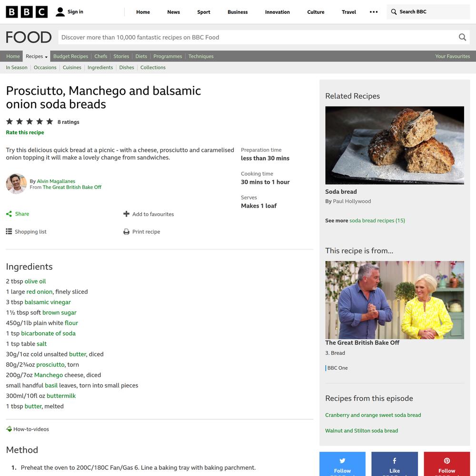
Task: Click the Search BBC magnifier icon
Action: coord(394,12)
